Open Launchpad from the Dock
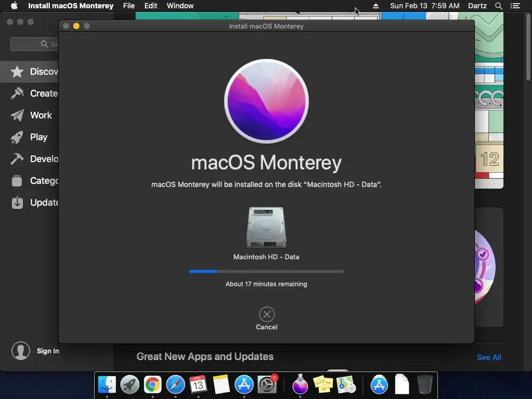 pos(129,385)
